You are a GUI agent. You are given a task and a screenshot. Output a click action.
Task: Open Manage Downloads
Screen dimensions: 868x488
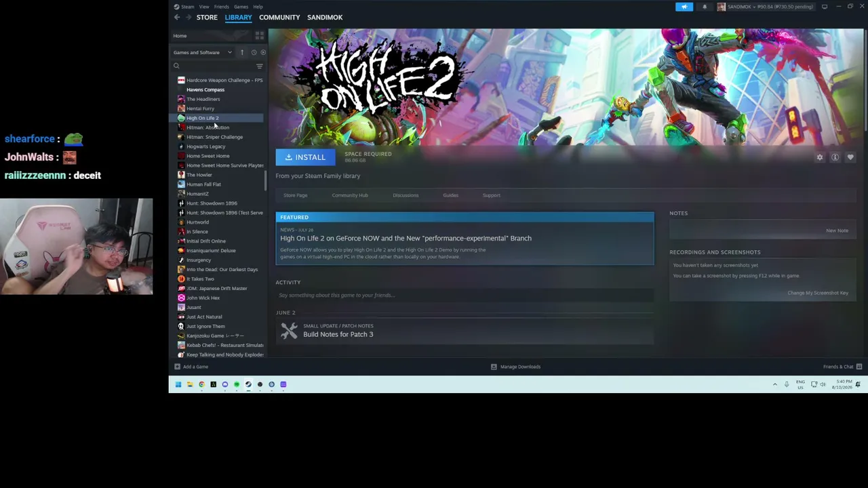pyautogui.click(x=515, y=367)
